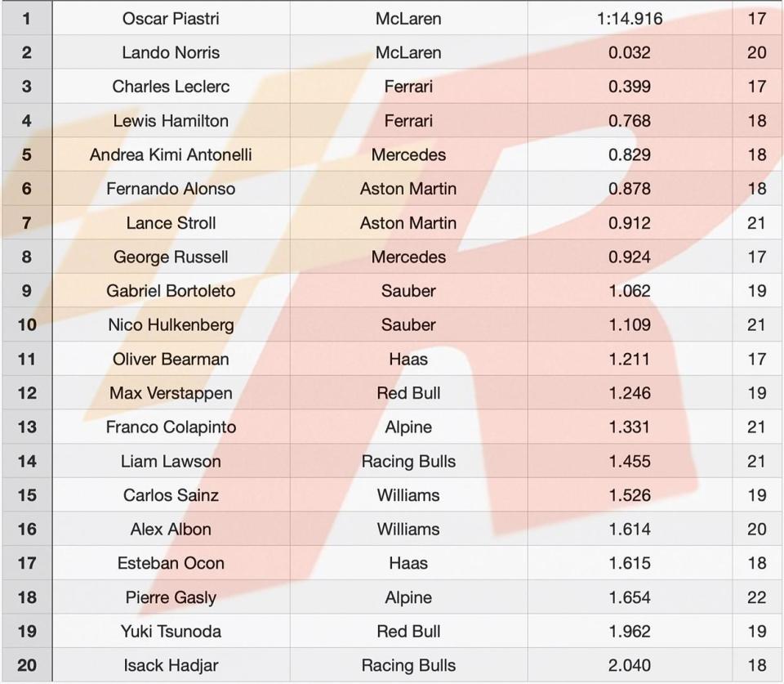Image resolution: width=784 pixels, height=684 pixels.
Task: Select the Yuki Tsunoda name cell
Action: point(171,631)
